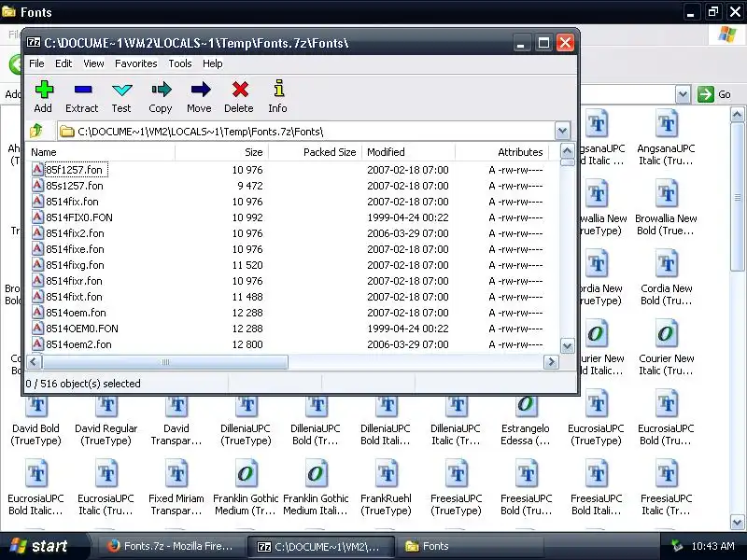Click the Add toolbar icon in 7-Zip
The width and height of the screenshot is (747, 560).
(43, 97)
